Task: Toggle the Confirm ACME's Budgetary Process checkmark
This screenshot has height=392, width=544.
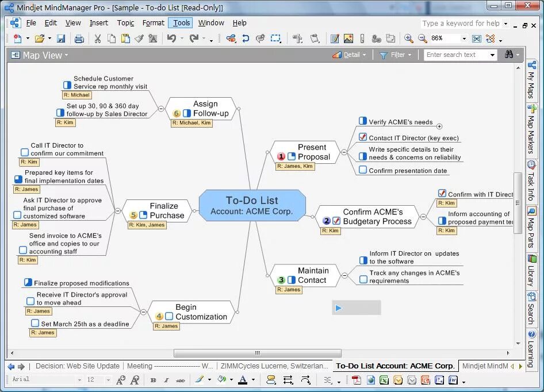Action: point(336,221)
